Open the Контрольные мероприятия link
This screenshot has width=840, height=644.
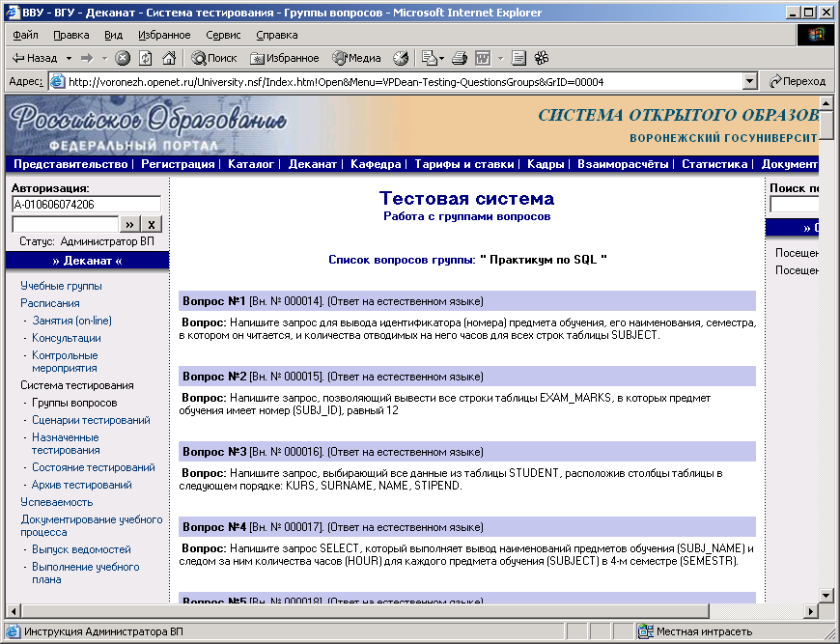tap(65, 362)
